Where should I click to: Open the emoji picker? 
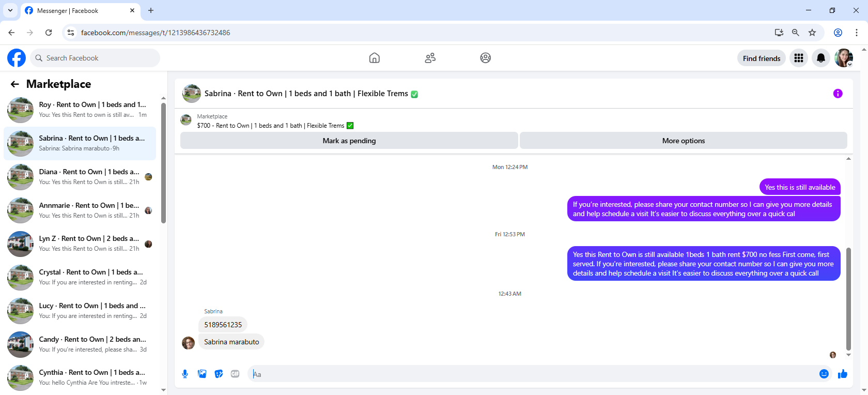coord(824,374)
